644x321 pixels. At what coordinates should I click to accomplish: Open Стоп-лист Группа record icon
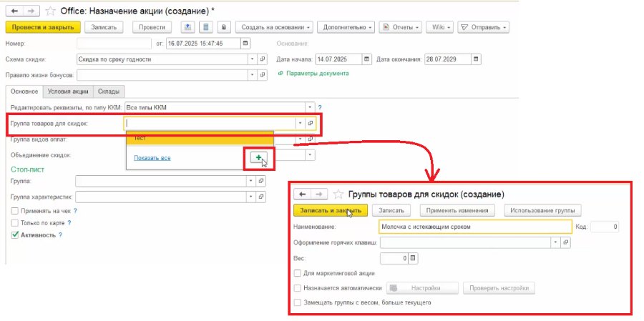(261, 181)
